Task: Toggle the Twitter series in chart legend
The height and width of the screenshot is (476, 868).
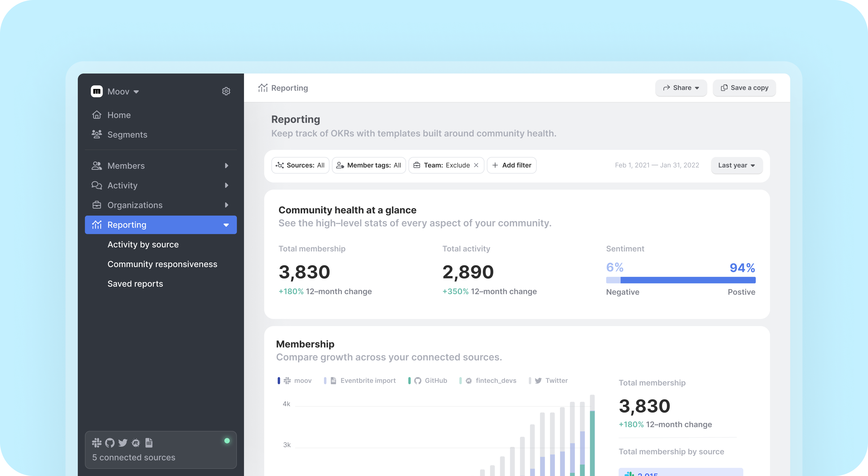Action: (x=556, y=381)
